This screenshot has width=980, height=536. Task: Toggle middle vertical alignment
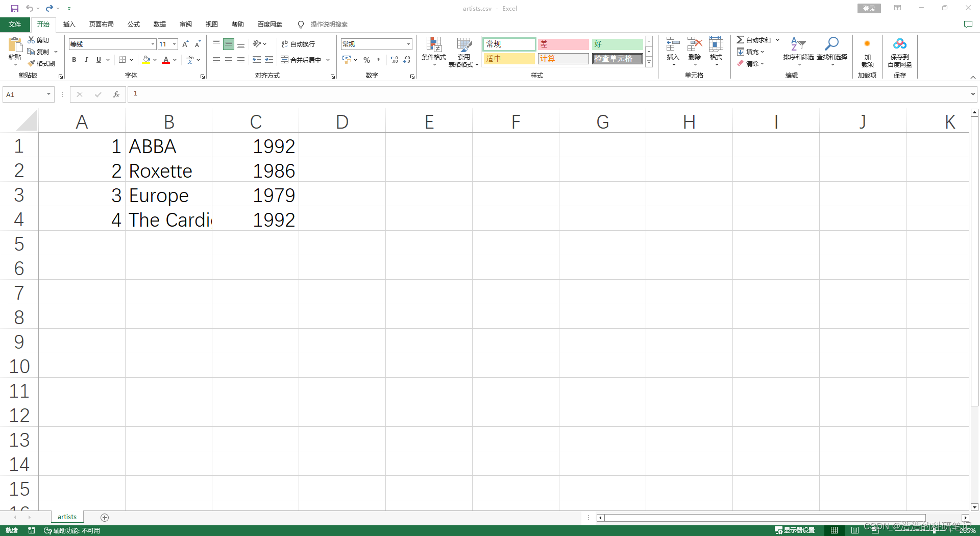(229, 44)
